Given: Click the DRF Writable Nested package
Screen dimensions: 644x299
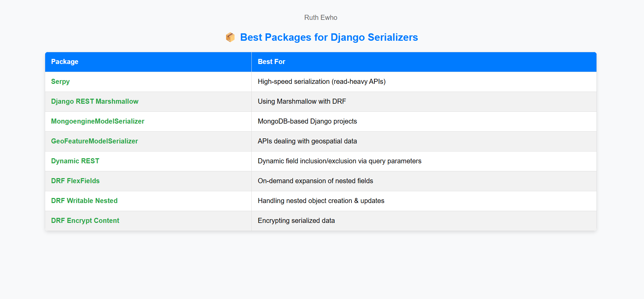Looking at the screenshot, I should (x=84, y=201).
